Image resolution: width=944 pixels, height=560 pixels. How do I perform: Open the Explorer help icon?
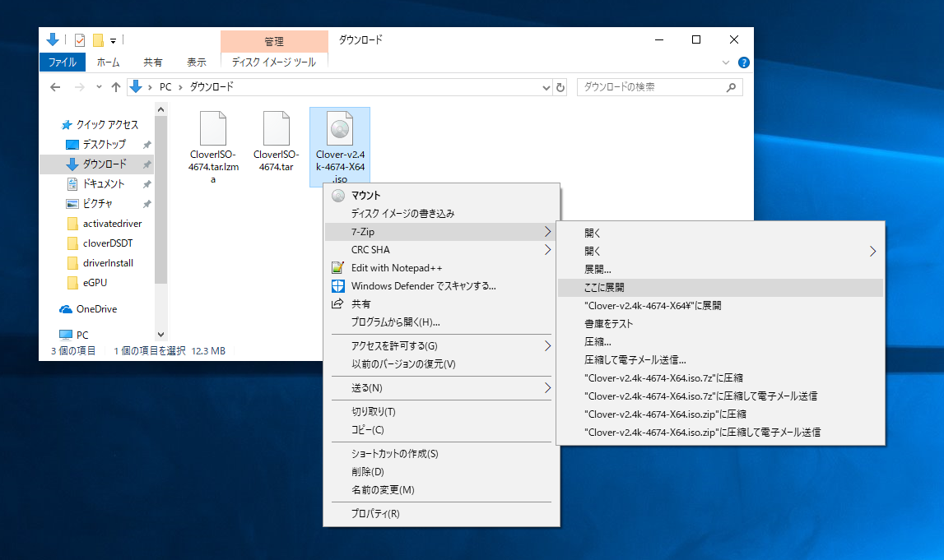(743, 62)
